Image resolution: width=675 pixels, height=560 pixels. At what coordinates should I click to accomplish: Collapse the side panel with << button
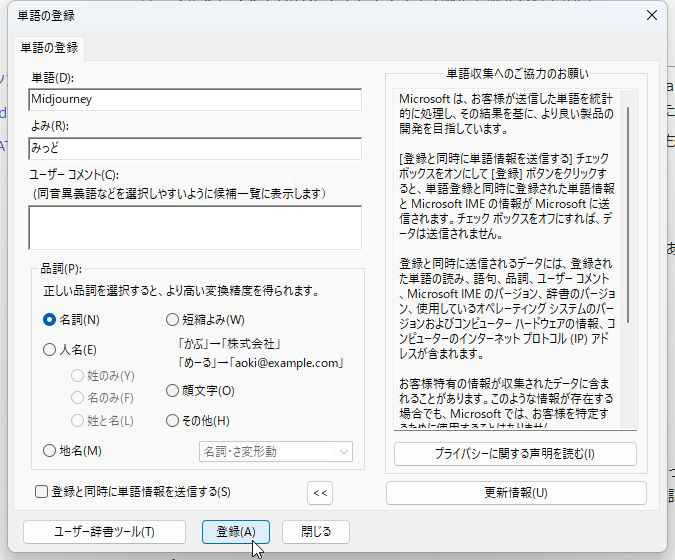(320, 493)
